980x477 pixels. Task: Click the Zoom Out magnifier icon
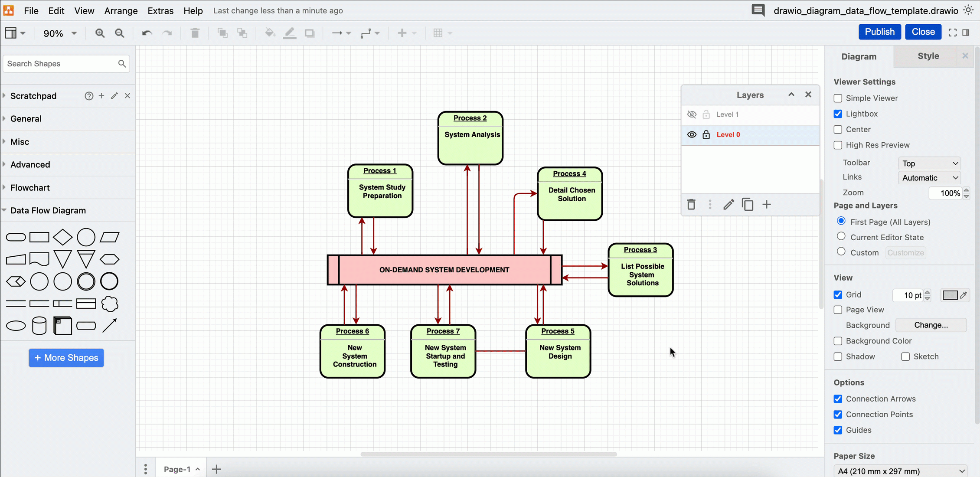[x=119, y=33]
